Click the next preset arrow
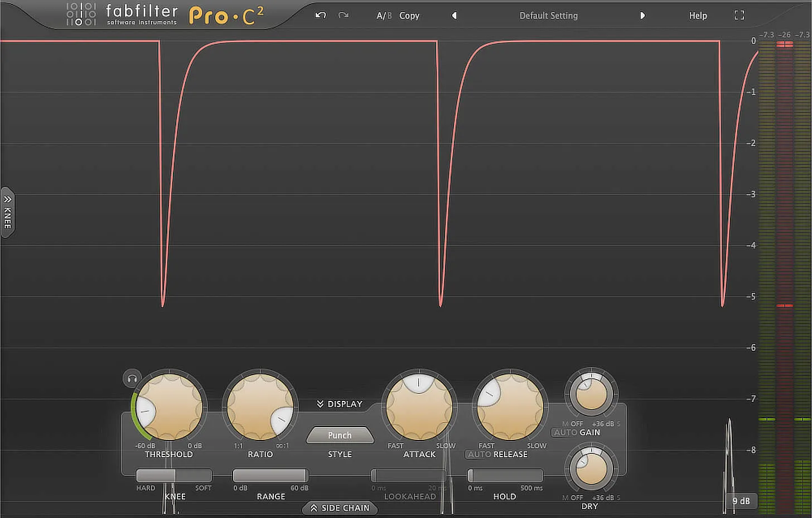812x518 pixels. (642, 16)
